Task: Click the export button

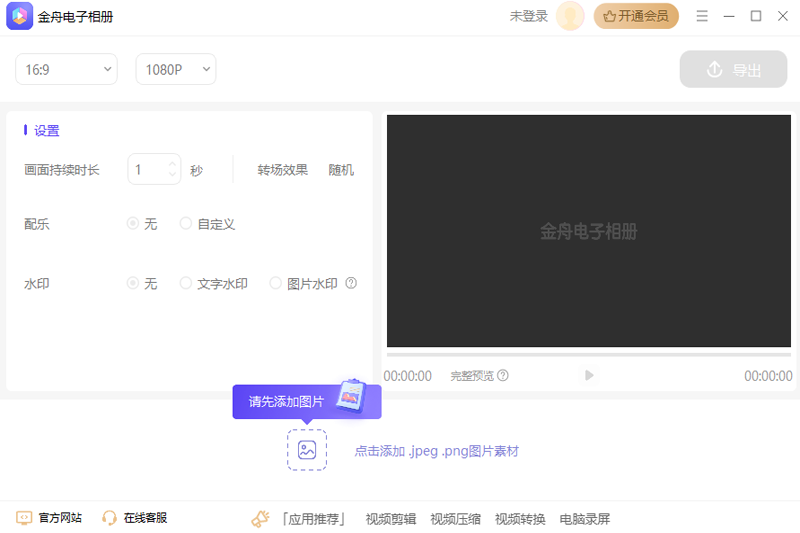Action: click(x=733, y=70)
